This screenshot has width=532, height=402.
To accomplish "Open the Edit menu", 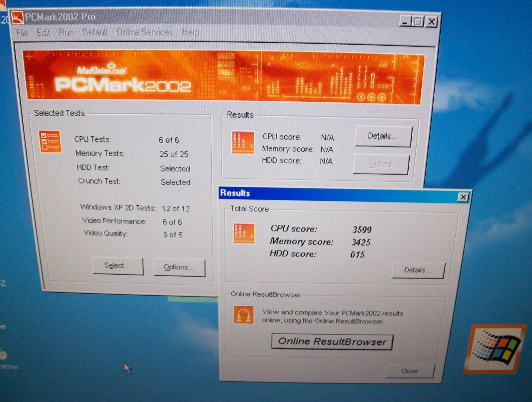I will tap(43, 32).
